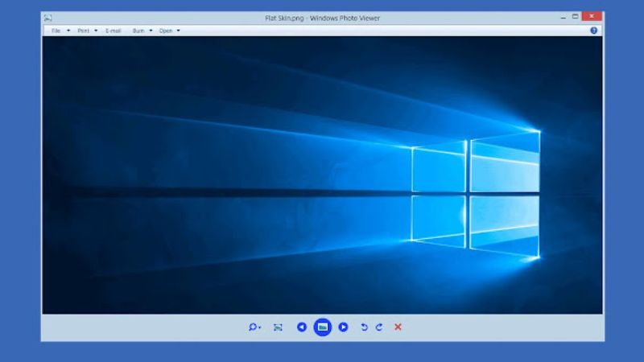
Task: Open Help via the question mark icon
Action: point(594,31)
